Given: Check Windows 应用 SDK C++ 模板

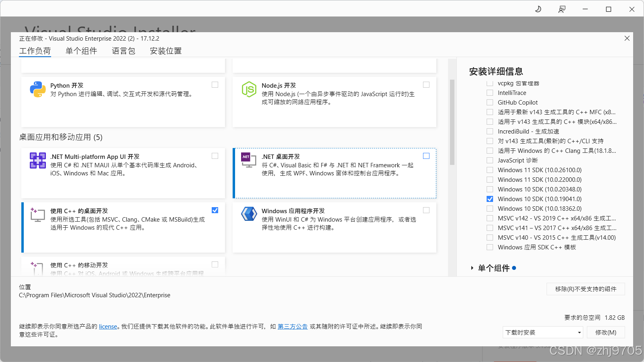Looking at the screenshot, I should coord(490,247).
